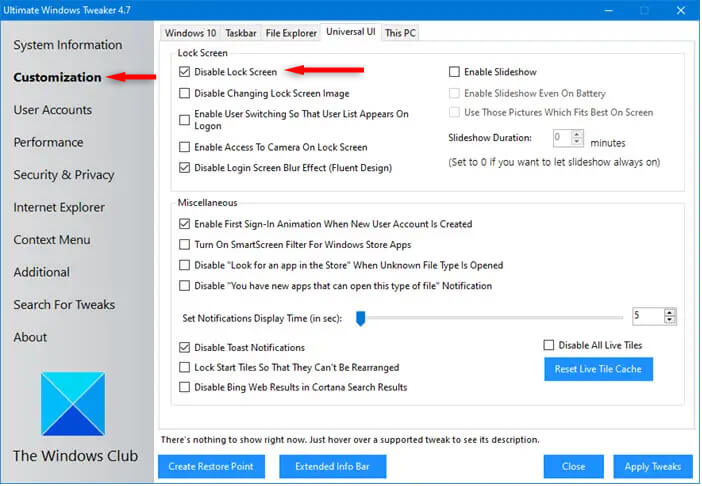This screenshot has height=486, width=702.
Task: Click the notifications display time slider handle
Action: click(x=360, y=319)
